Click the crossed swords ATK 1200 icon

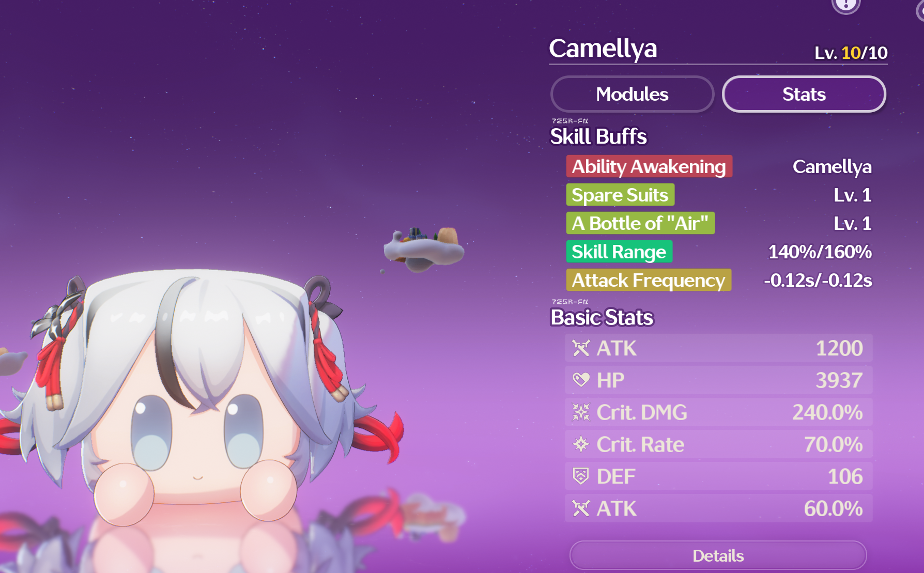coord(581,348)
